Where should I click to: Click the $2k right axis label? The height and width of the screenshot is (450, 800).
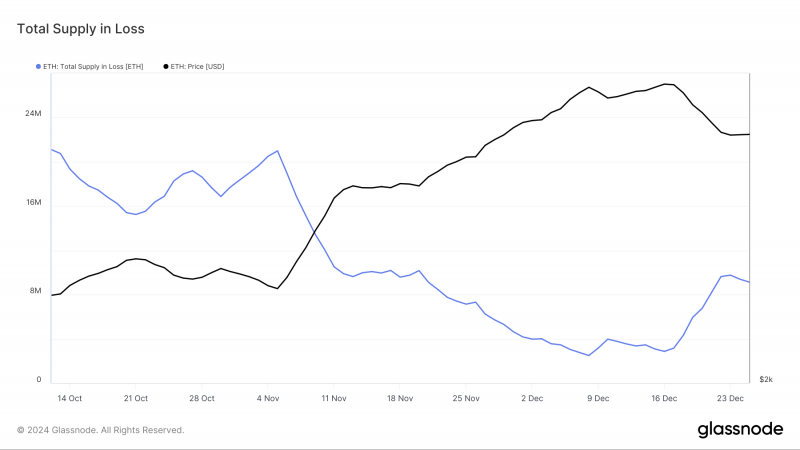coord(766,379)
